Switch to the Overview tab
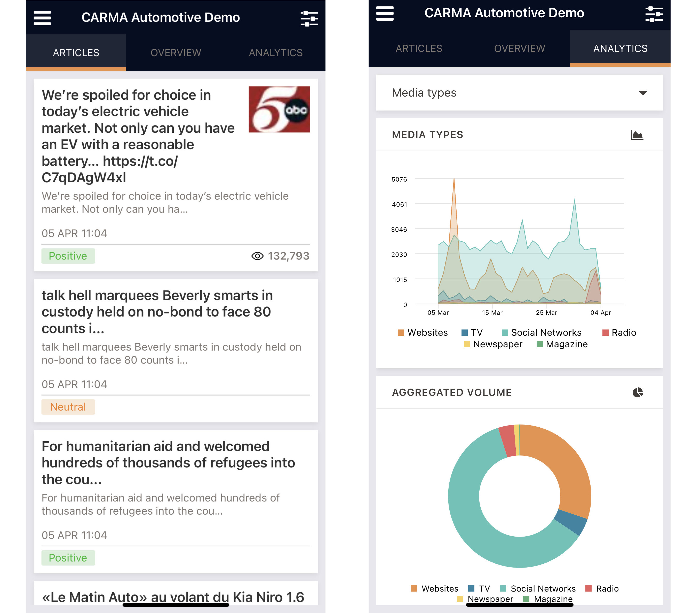The width and height of the screenshot is (700, 613). [x=176, y=52]
